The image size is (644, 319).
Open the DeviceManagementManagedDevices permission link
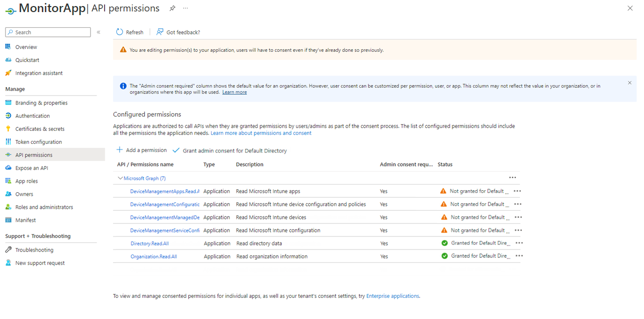tap(165, 218)
